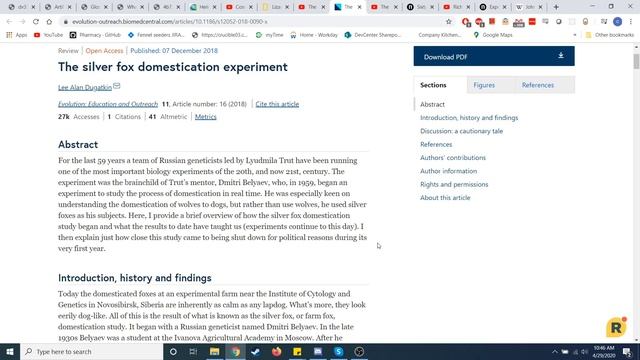
Task: Go to Introduction, history and findings section link
Action: (469, 118)
